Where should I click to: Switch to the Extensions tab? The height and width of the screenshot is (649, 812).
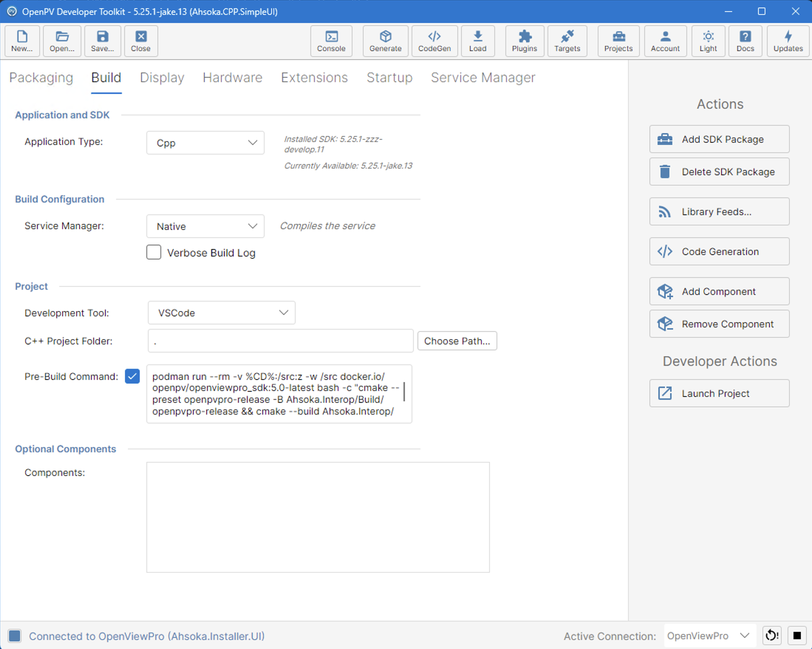(314, 78)
